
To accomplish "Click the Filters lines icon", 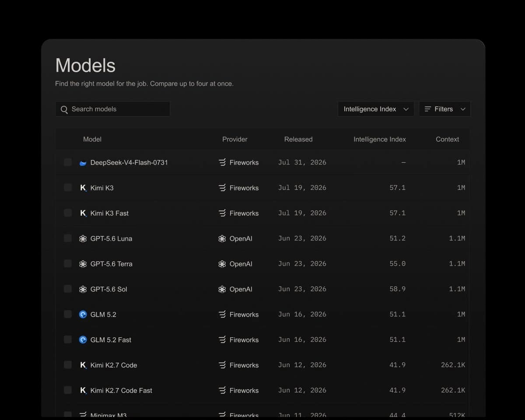I will tap(428, 109).
